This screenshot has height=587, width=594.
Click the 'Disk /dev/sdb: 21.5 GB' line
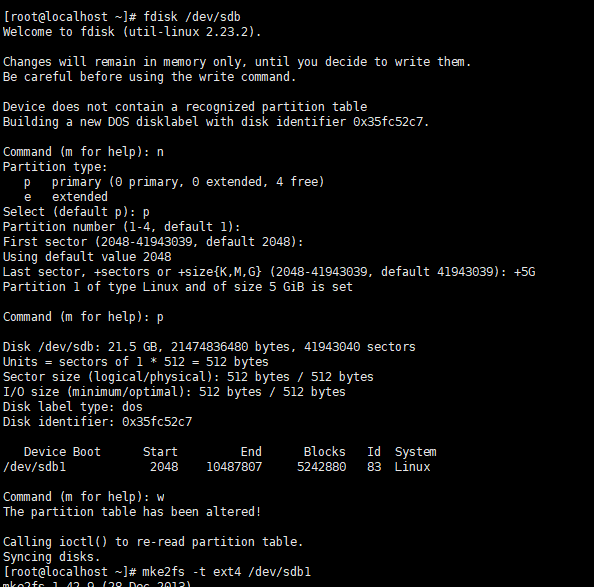(x=209, y=347)
